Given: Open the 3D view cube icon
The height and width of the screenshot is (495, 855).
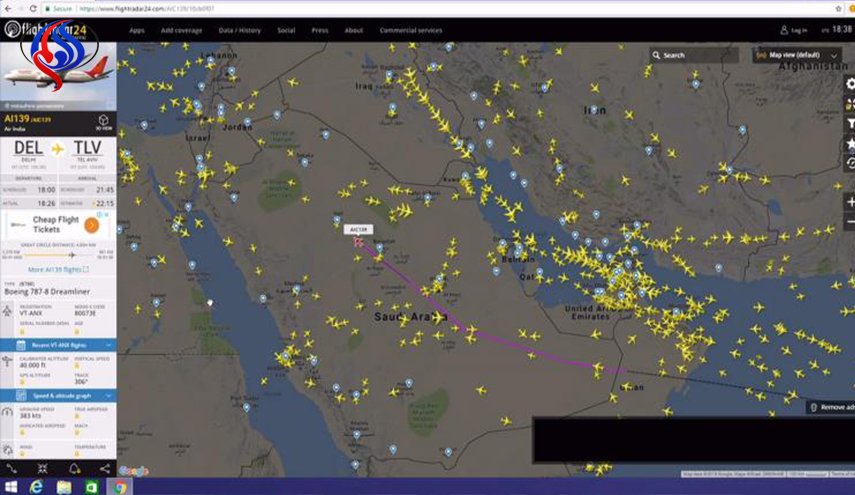Looking at the screenshot, I should (x=104, y=122).
